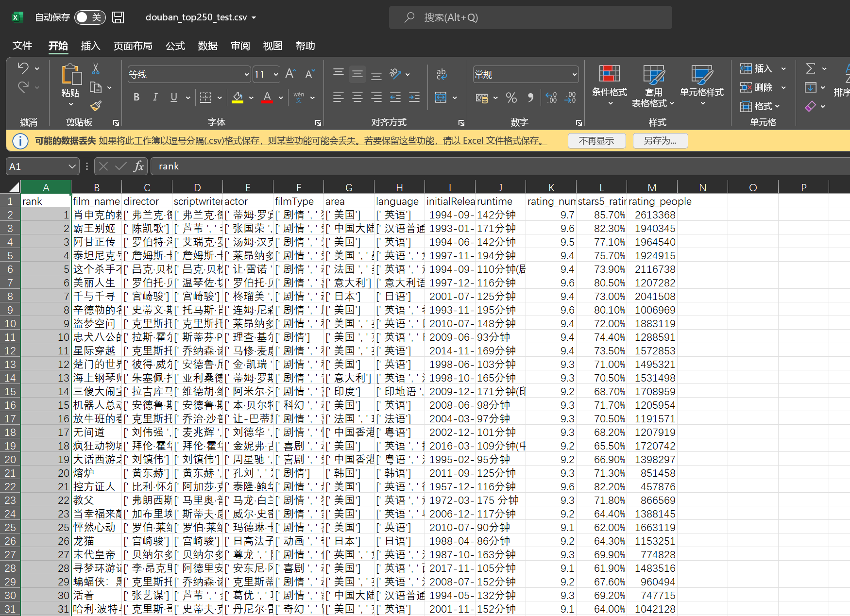Viewport: 850px width, 616px height.
Task: Click the text orientation icon
Action: [396, 74]
